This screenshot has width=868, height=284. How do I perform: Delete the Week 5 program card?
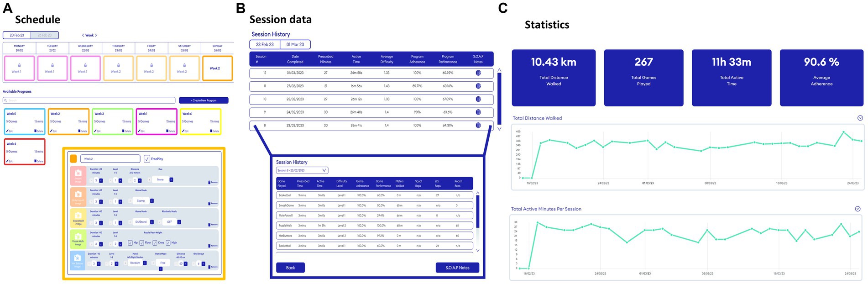click(x=39, y=131)
